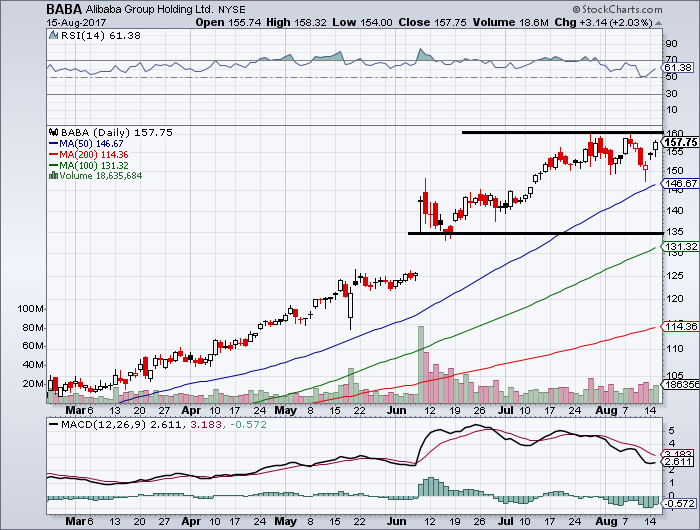Click the 3.183 MACD signal value in legend
Viewport: 700px width, 530px height.
pyautogui.click(x=206, y=425)
